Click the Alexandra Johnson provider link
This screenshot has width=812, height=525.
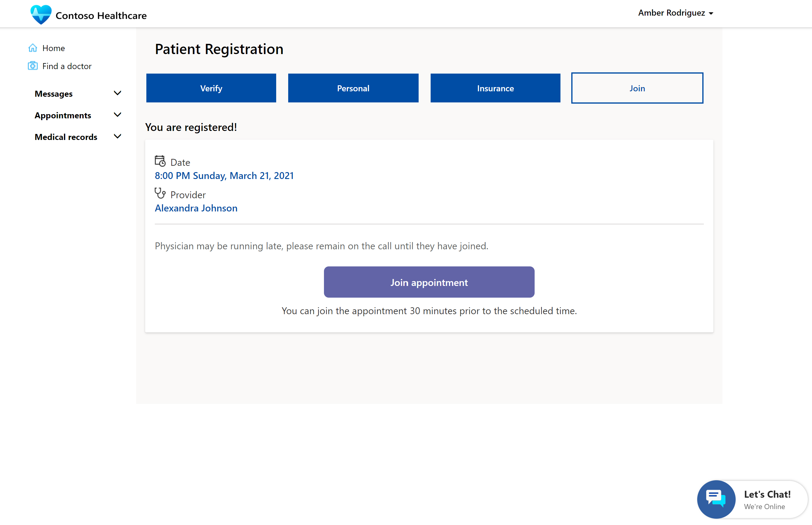coord(196,208)
